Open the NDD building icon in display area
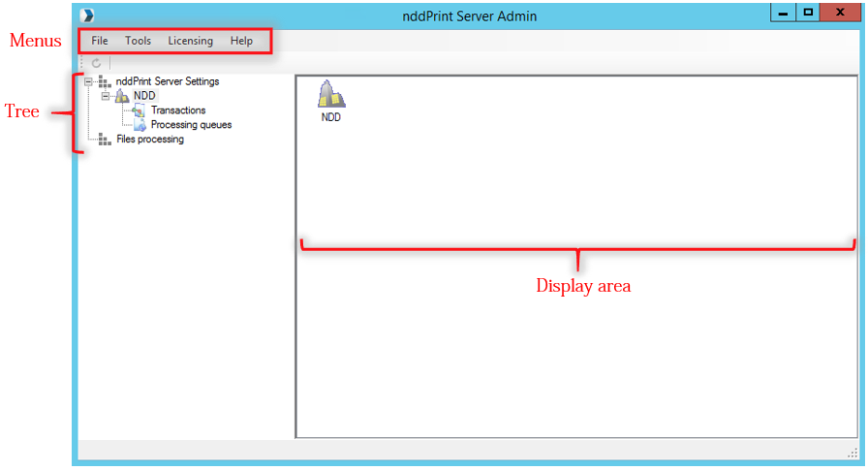Screen dimensions: 868x471 point(331,95)
